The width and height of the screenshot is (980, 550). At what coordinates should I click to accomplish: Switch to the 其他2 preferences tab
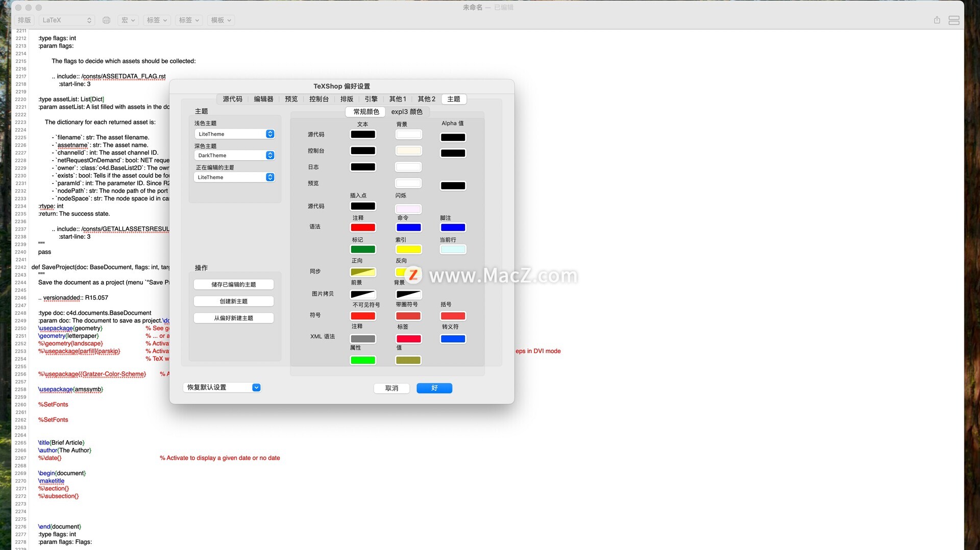click(x=427, y=99)
